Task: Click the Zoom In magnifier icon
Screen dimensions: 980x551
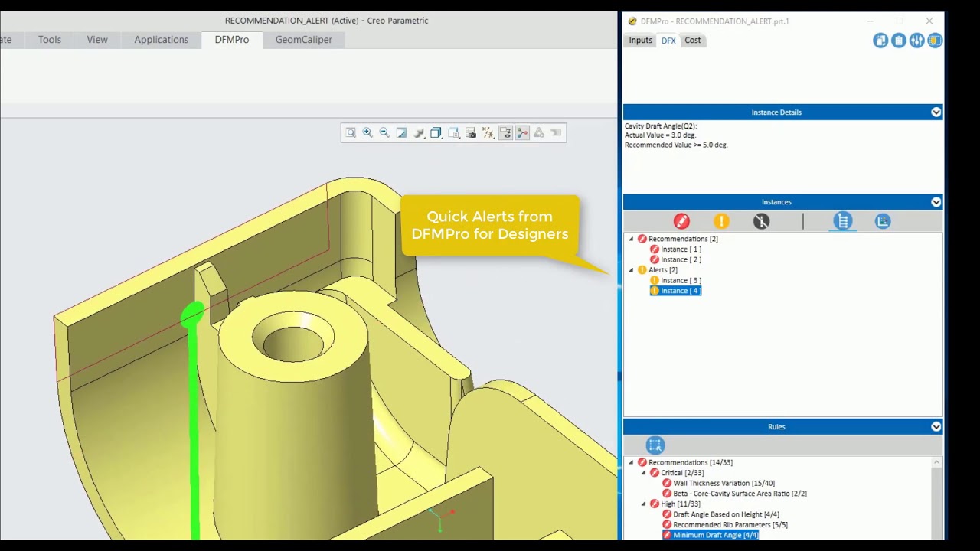Action: pos(367,133)
